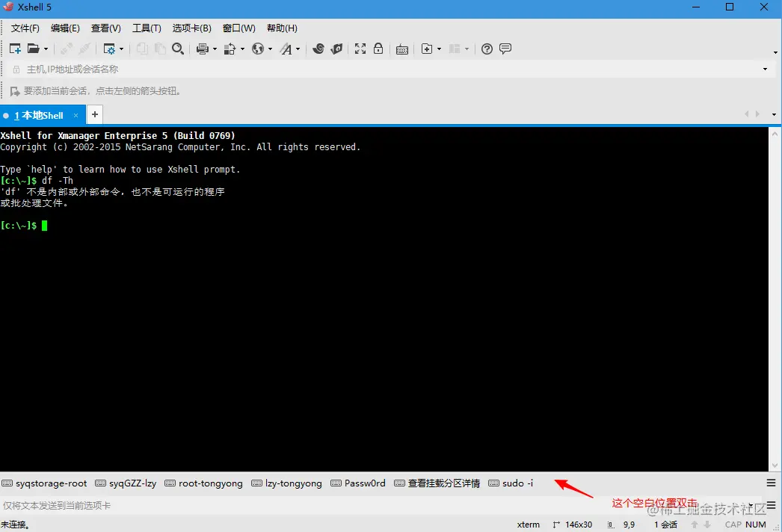Expand the new tab group dropdown arrow

click(440, 49)
